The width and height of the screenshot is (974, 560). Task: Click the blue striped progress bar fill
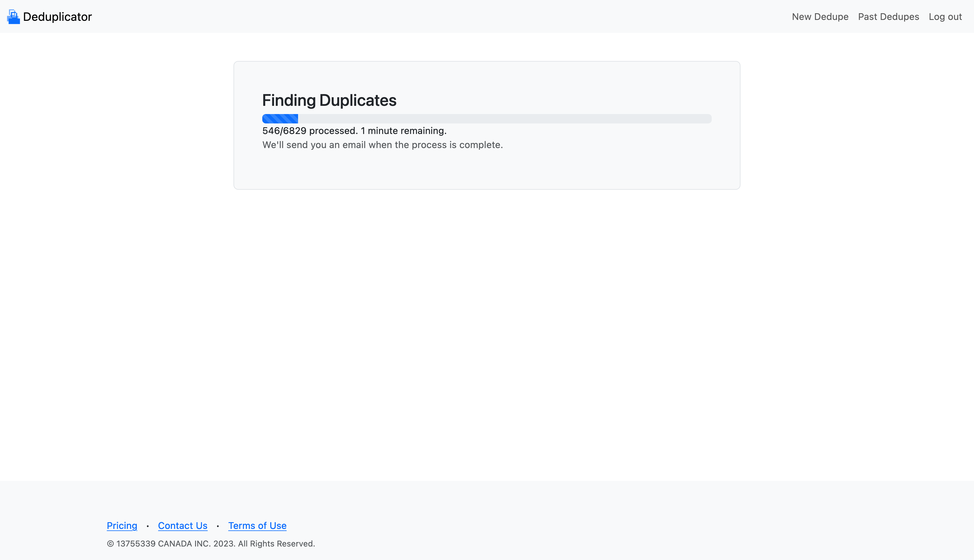[x=280, y=118]
